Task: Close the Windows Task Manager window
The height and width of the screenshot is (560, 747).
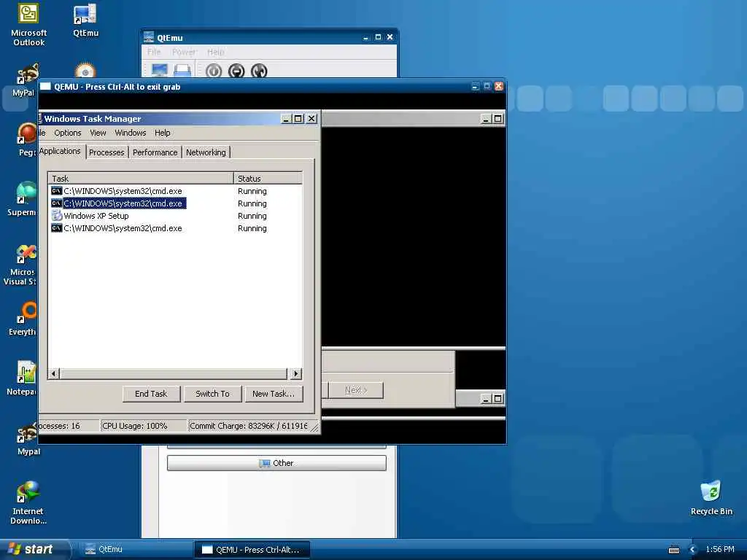Action: [x=311, y=119]
